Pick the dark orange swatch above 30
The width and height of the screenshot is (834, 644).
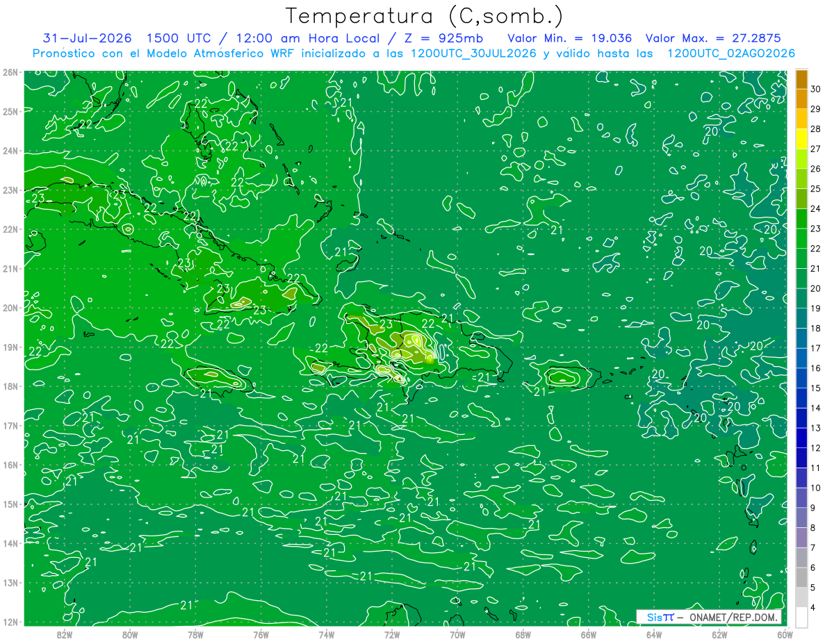801,79
